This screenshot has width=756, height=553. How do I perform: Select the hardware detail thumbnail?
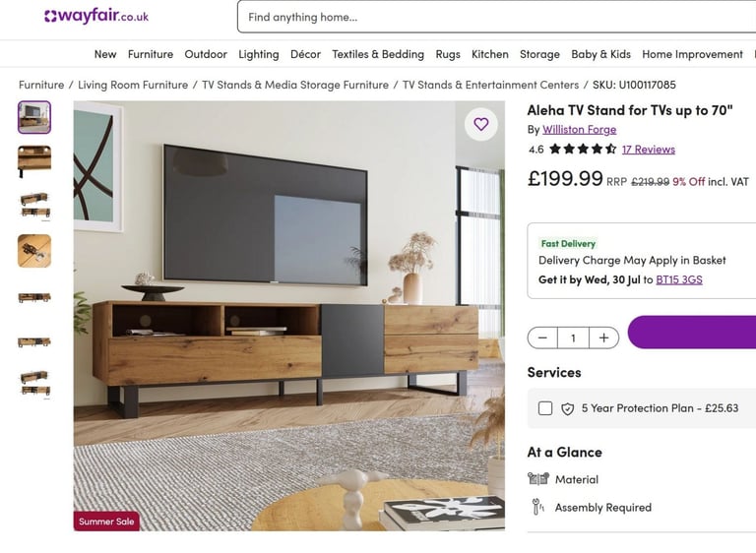tap(34, 251)
